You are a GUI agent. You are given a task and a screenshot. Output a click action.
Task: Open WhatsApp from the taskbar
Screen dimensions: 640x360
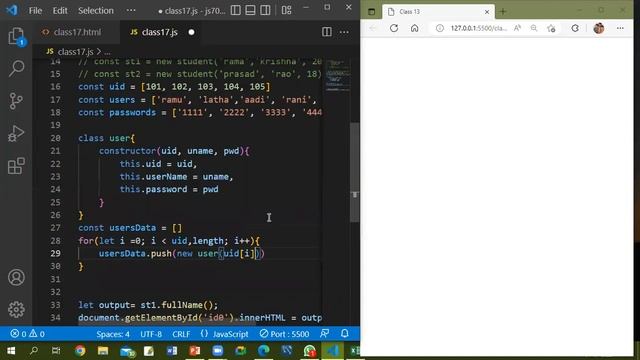tap(309, 350)
